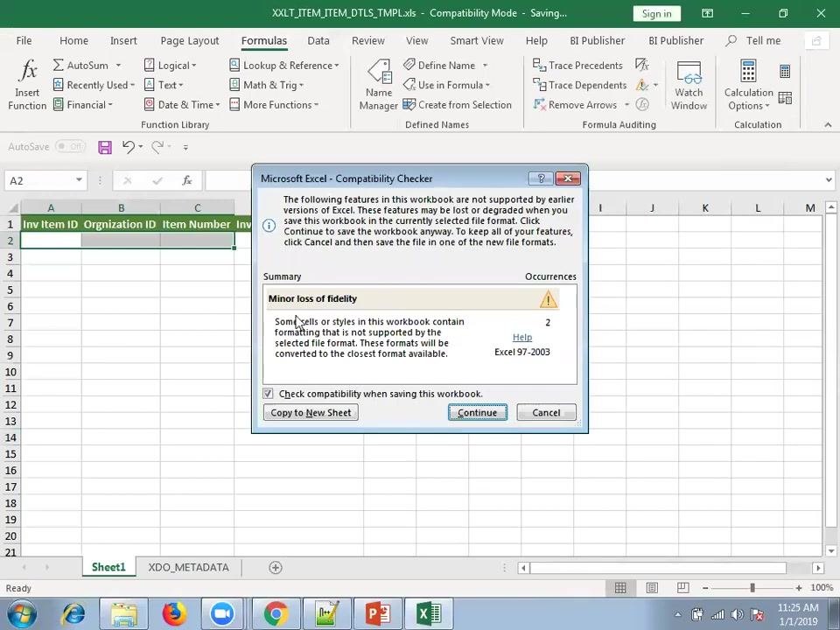Collapse the ribbon with chevron

point(828,124)
